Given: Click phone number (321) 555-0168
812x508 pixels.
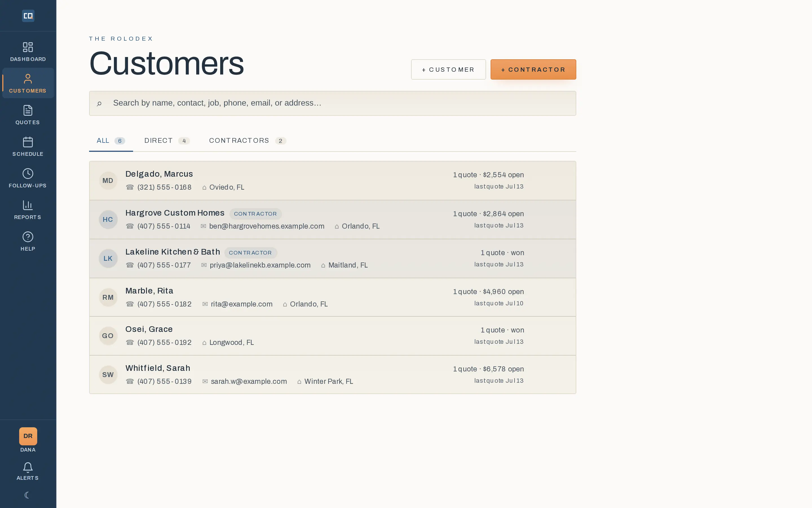Looking at the screenshot, I should coord(164,187).
